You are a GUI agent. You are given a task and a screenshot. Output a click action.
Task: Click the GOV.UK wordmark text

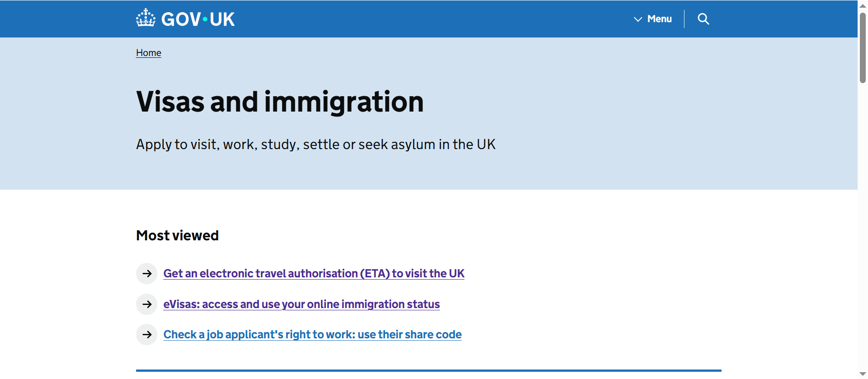click(198, 19)
